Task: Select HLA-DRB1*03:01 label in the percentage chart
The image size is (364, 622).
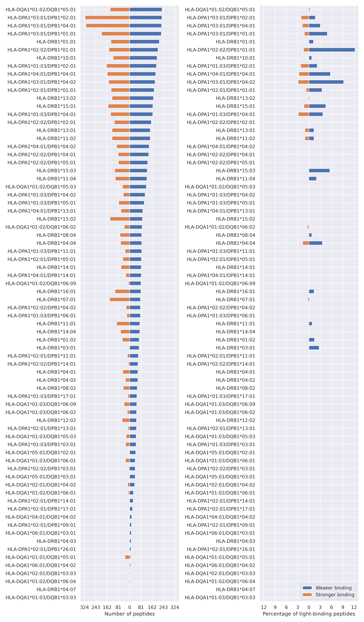Action: 235,348
